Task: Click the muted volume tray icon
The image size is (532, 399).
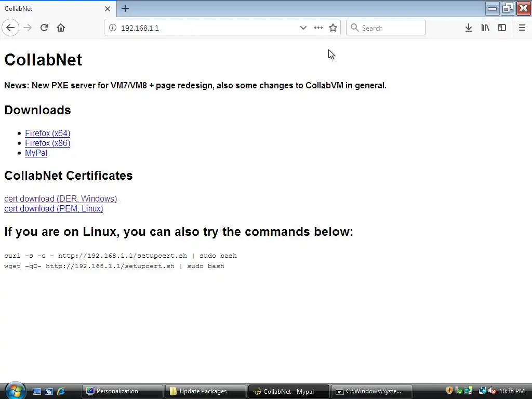Action: [x=492, y=391]
